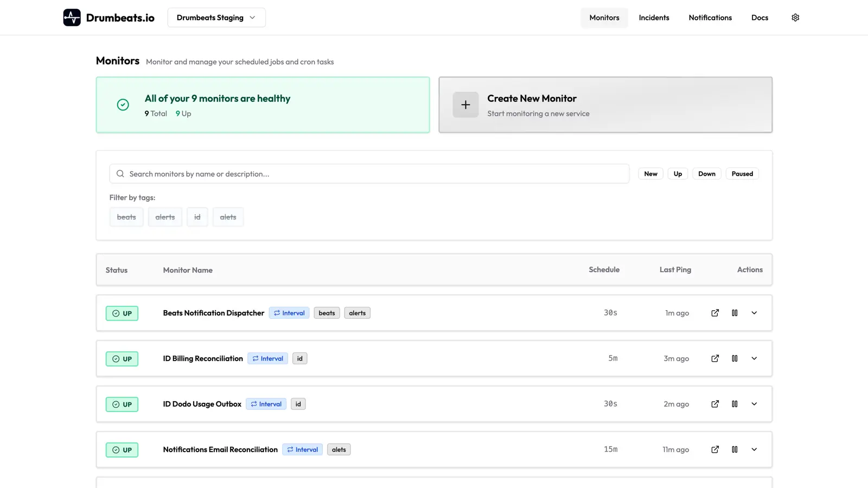Click the alets tag on Notifications Email Reconciliation
Viewport: 868px width, 488px height.
coord(339,450)
